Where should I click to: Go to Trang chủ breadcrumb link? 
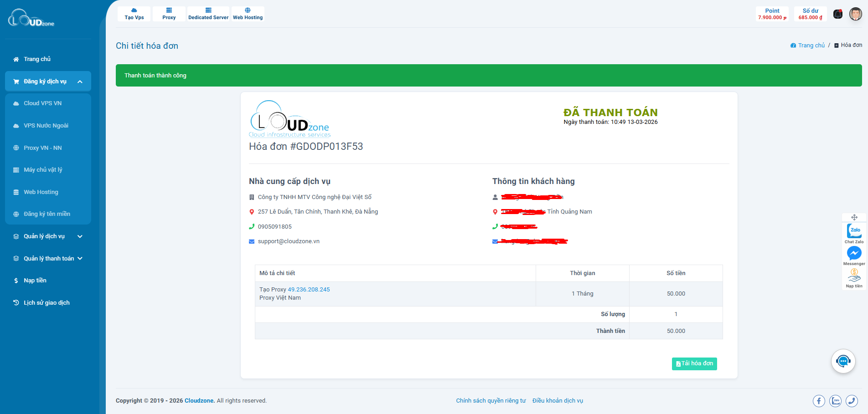pyautogui.click(x=811, y=46)
